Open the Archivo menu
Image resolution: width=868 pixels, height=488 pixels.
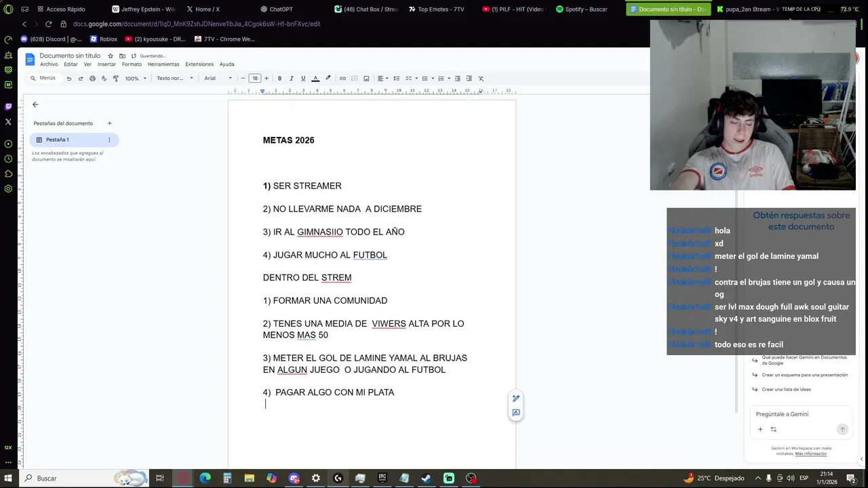(49, 64)
